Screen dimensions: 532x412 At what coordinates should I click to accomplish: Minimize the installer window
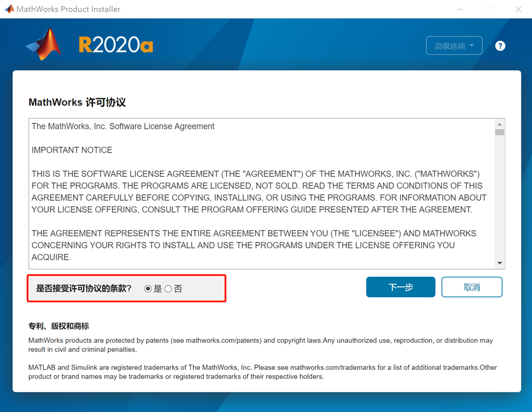tap(460, 9)
